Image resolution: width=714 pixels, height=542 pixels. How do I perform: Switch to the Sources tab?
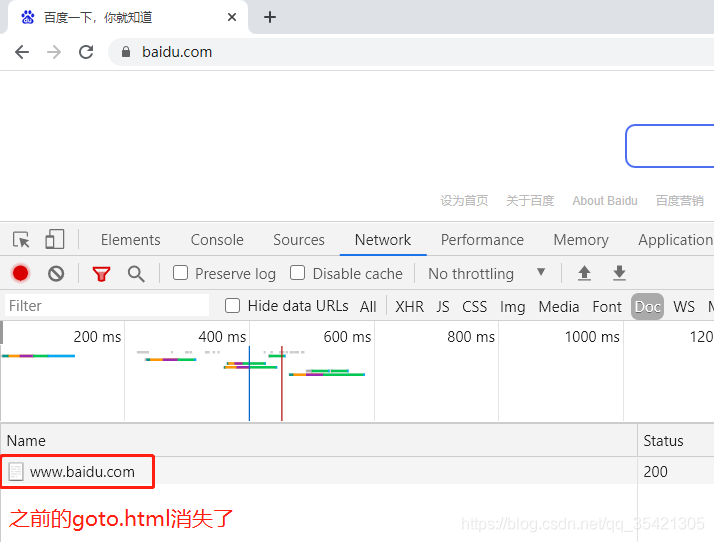(299, 240)
